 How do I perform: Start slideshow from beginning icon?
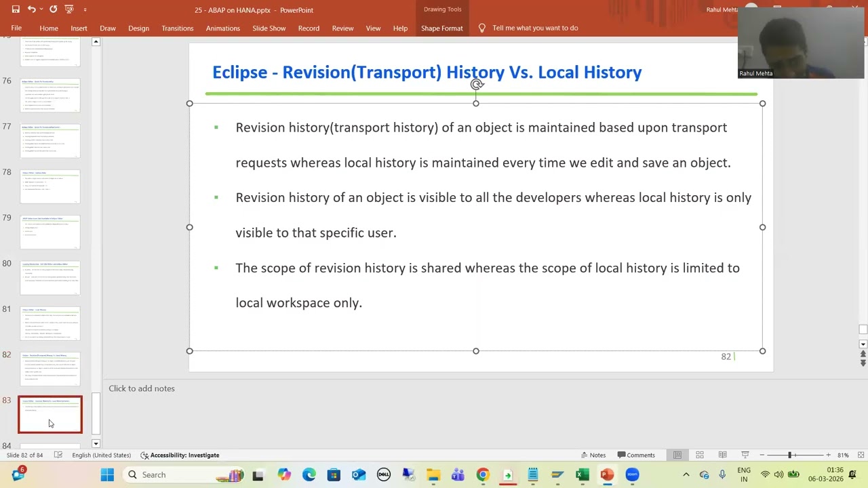pos(69,9)
